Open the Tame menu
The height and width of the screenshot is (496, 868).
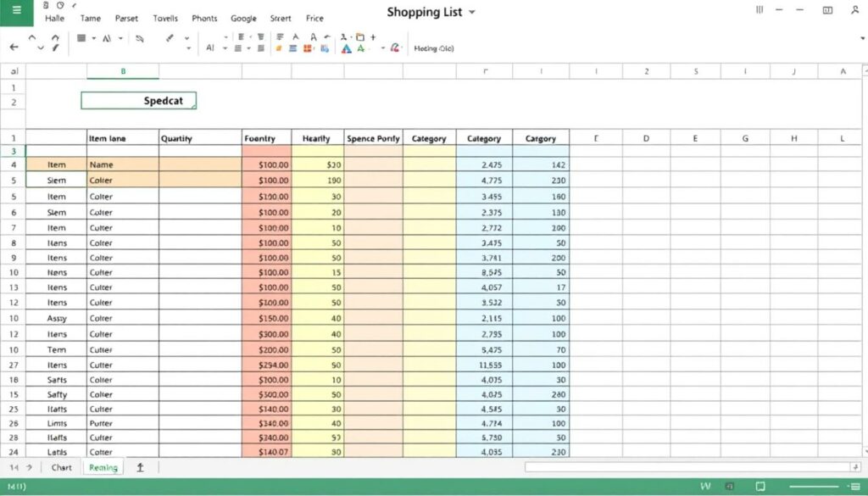coord(90,19)
